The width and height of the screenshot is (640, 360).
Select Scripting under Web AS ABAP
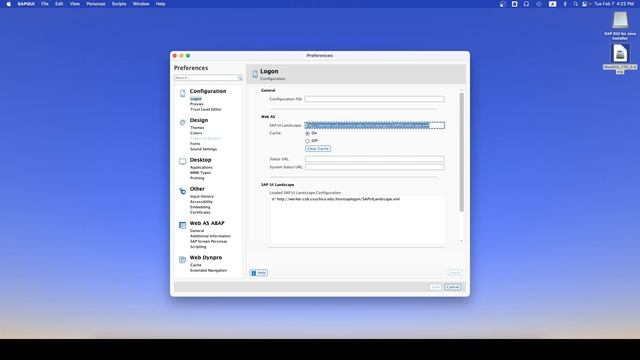pos(198,247)
